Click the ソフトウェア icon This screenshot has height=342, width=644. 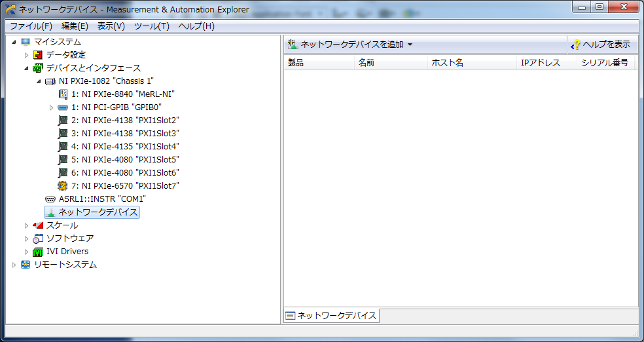[x=38, y=238]
